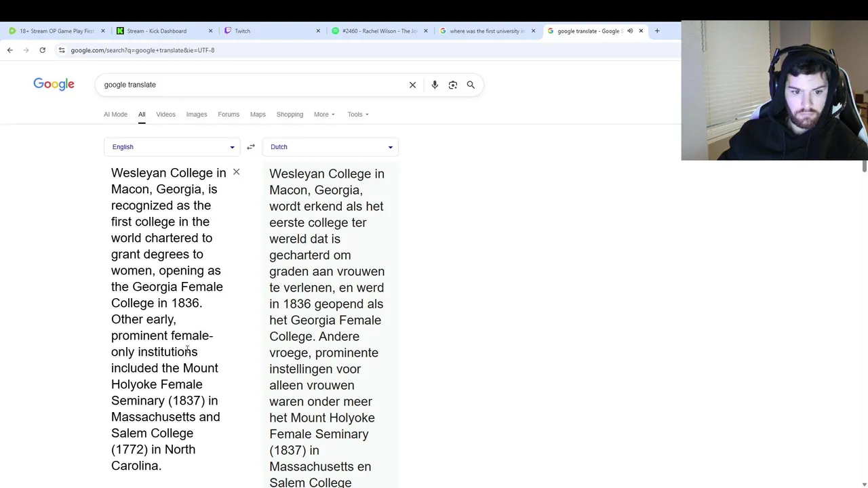Go forward one page in browser

pyautogui.click(x=26, y=50)
